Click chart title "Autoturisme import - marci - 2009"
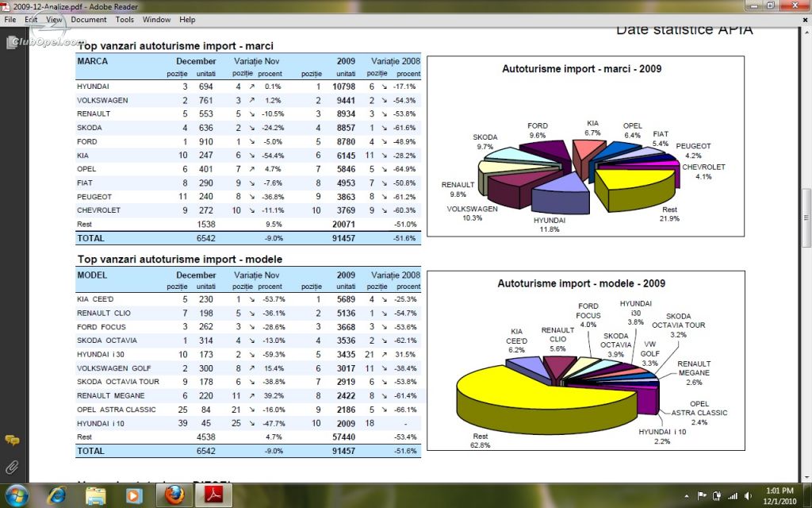Image resolution: width=812 pixels, height=508 pixels. [x=581, y=69]
